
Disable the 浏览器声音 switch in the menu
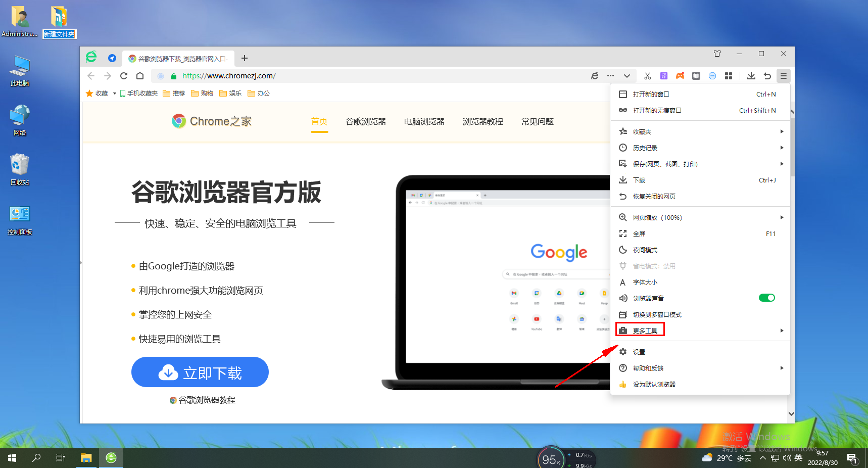click(x=766, y=298)
